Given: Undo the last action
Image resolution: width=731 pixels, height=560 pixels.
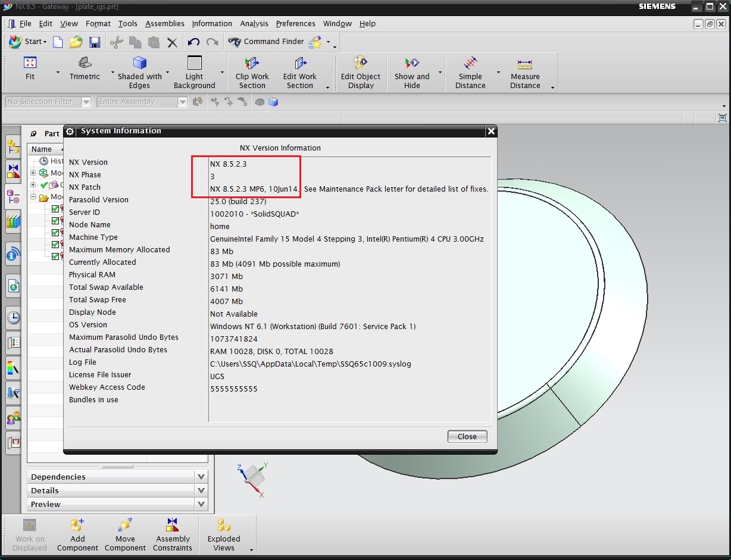Looking at the screenshot, I should (193, 42).
